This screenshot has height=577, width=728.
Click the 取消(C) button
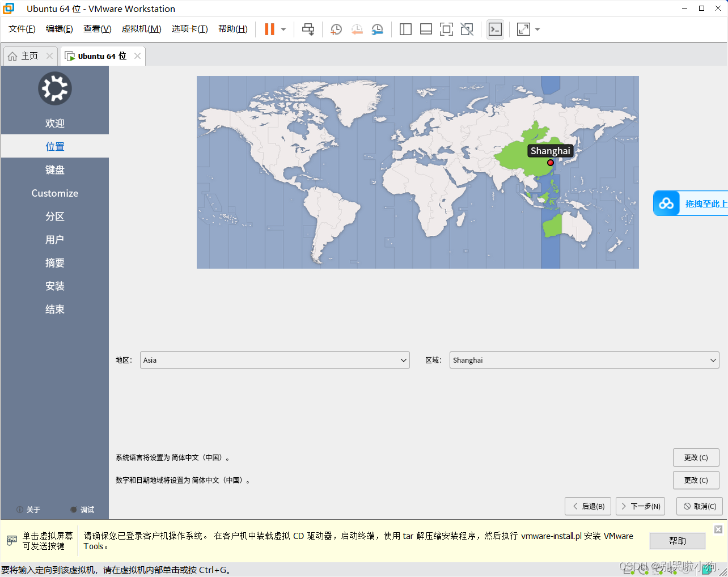point(700,506)
